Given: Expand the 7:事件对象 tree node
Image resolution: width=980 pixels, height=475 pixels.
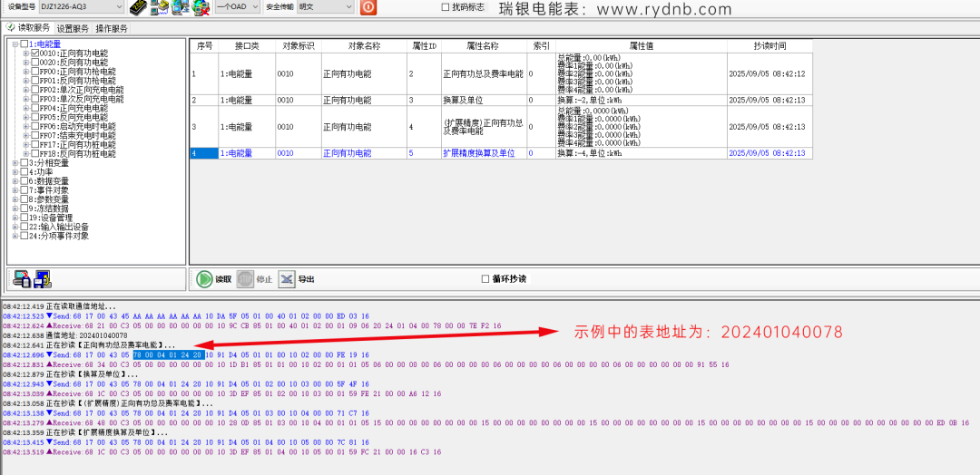Looking at the screenshot, I should 15,190.
